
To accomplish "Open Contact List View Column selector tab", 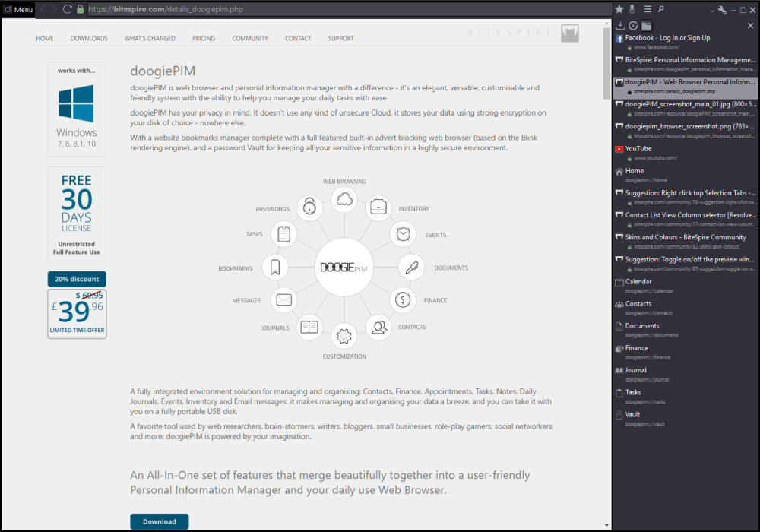I will [x=686, y=220].
